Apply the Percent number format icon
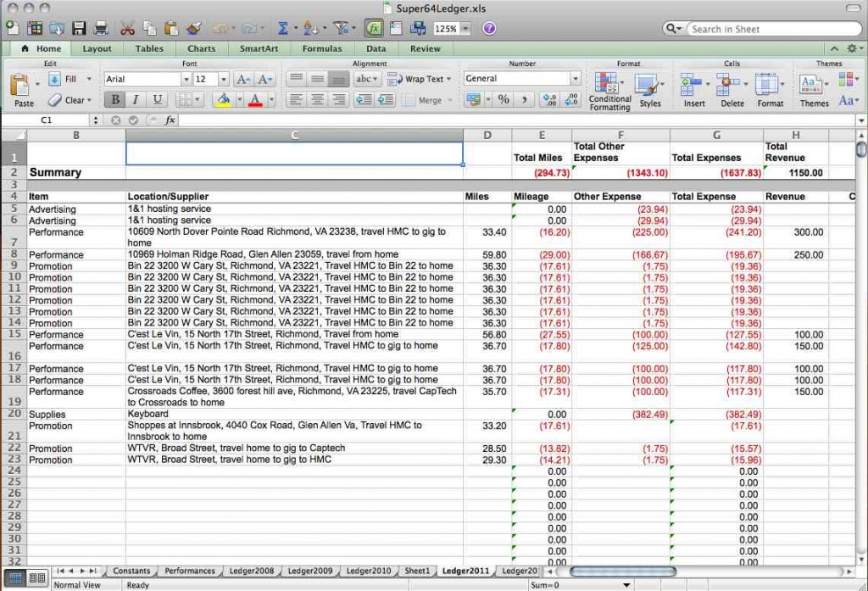 pyautogui.click(x=504, y=100)
